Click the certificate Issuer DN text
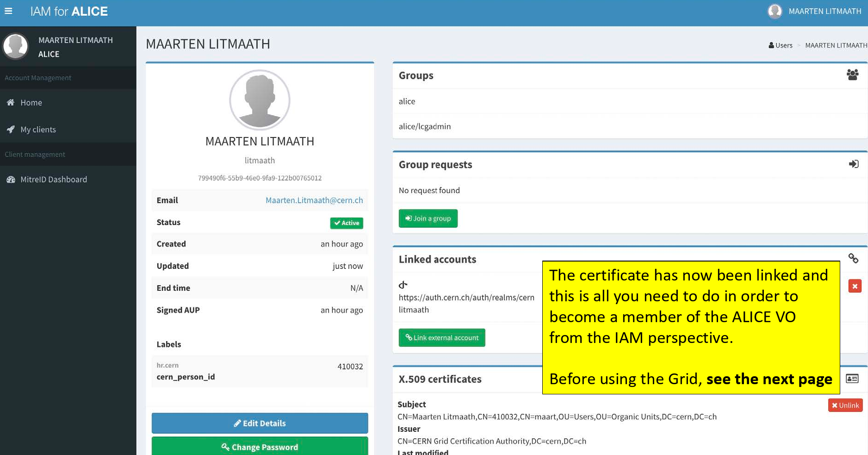Screen dimensions: 868x455 [492, 441]
